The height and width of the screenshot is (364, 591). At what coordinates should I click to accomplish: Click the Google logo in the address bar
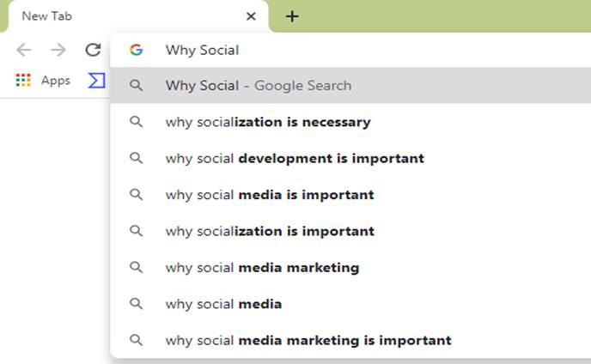point(136,50)
